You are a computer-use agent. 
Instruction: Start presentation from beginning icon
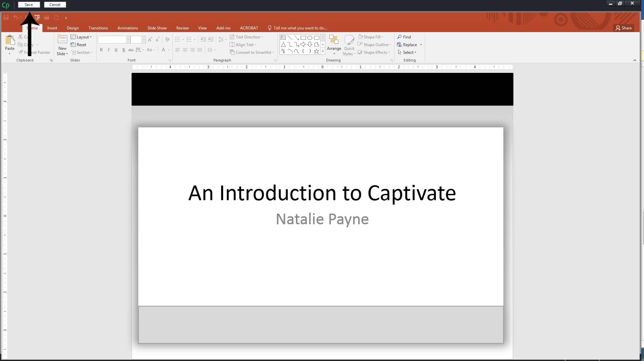pyautogui.click(x=37, y=17)
